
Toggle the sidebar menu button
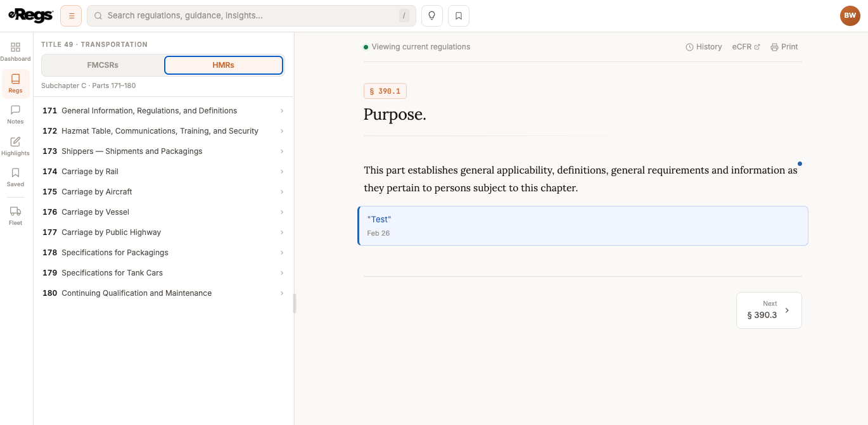[x=71, y=16]
